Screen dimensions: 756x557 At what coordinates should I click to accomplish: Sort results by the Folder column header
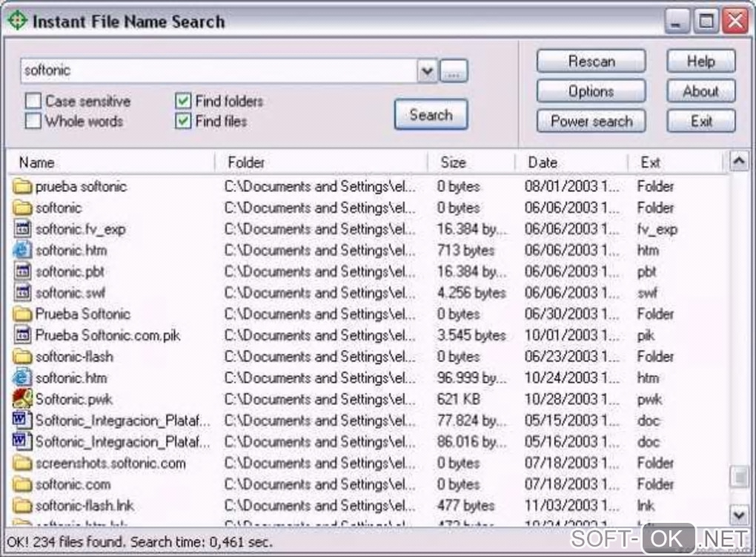(x=321, y=162)
